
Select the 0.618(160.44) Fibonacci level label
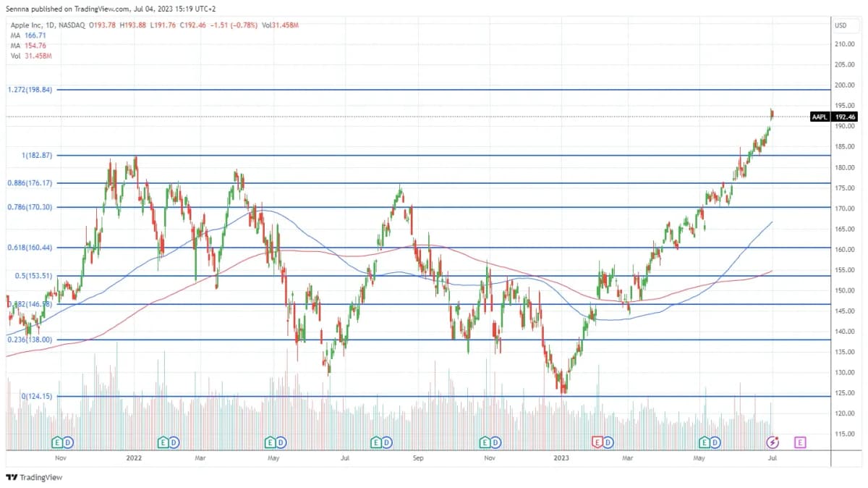[30, 248]
